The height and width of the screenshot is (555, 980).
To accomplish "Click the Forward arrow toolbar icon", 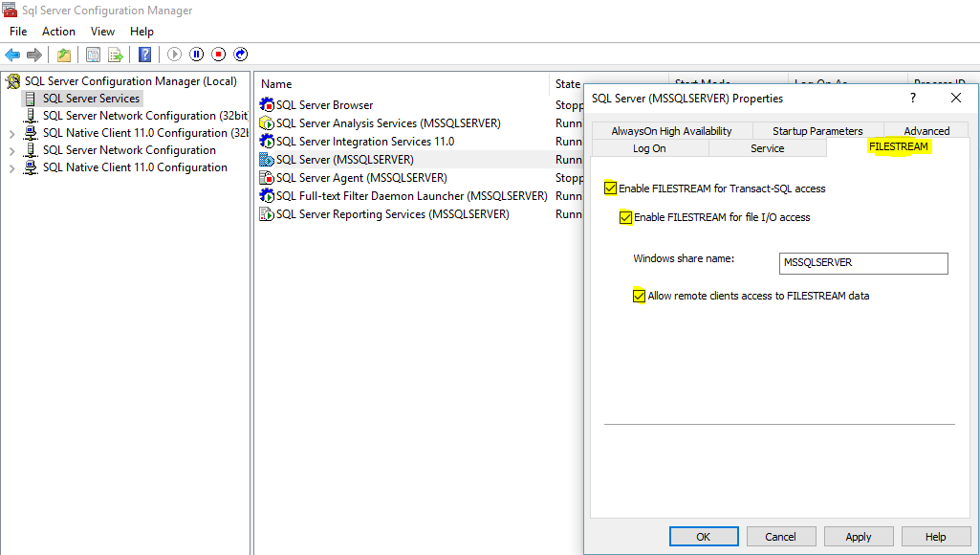I will tap(34, 55).
